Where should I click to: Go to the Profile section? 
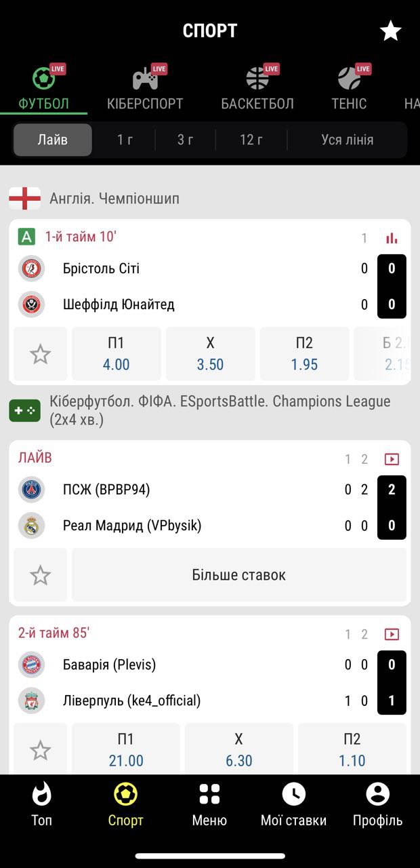[x=377, y=804]
